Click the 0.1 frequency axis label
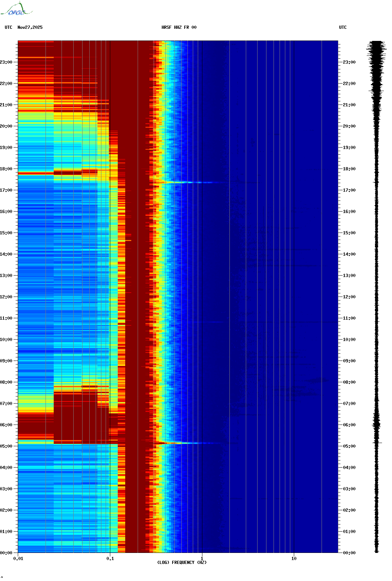The width and height of the screenshot is (392, 581). click(x=110, y=559)
